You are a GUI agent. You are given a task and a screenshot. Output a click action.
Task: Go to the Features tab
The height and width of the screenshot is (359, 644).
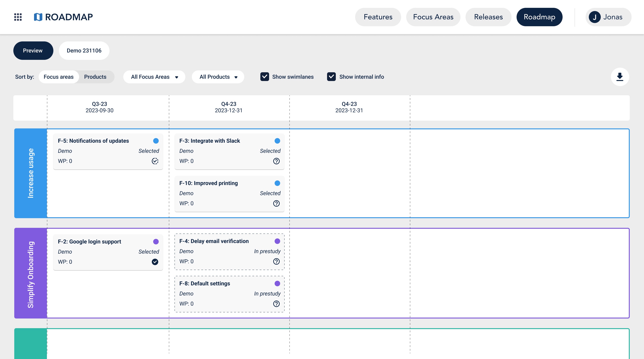378,17
